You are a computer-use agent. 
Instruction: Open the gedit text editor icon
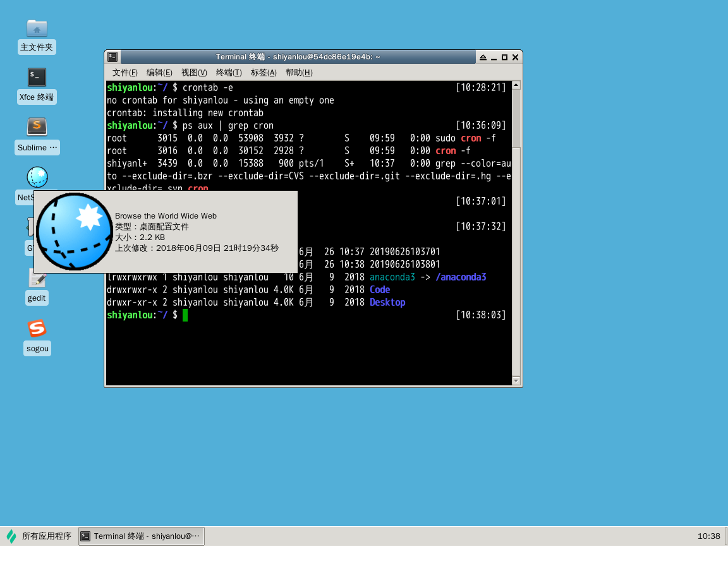(x=37, y=277)
